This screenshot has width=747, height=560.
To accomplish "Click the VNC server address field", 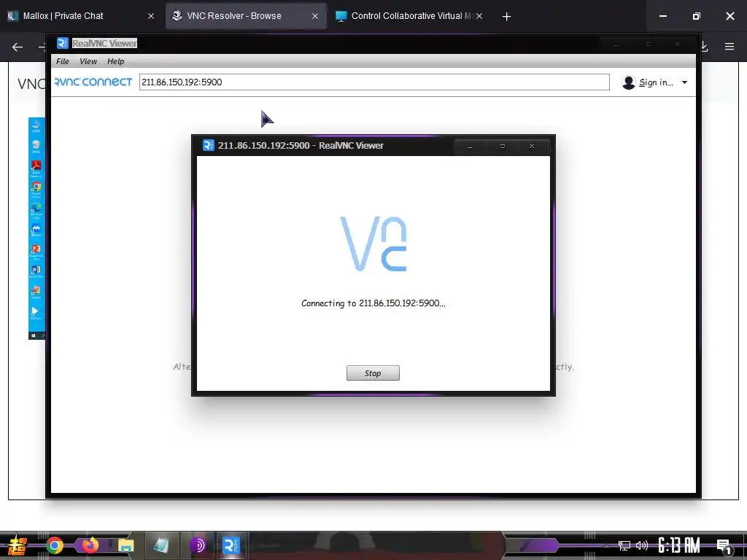I will click(374, 82).
